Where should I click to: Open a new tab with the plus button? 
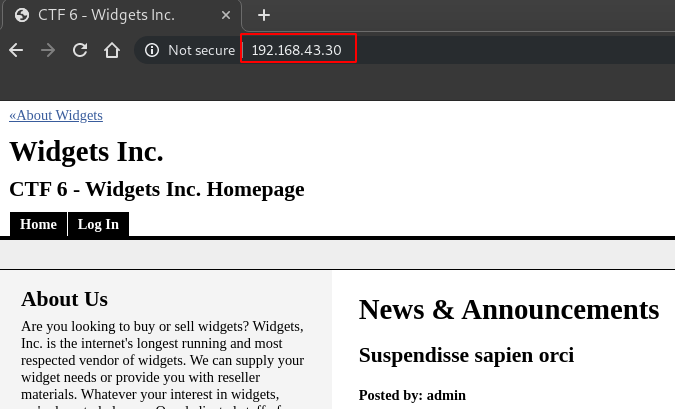264,15
